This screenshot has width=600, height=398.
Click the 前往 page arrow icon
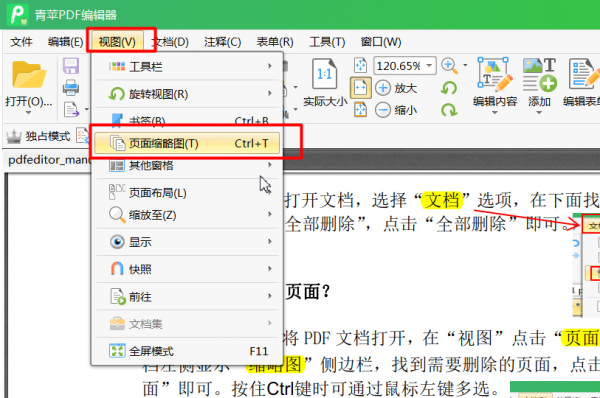[x=117, y=296]
